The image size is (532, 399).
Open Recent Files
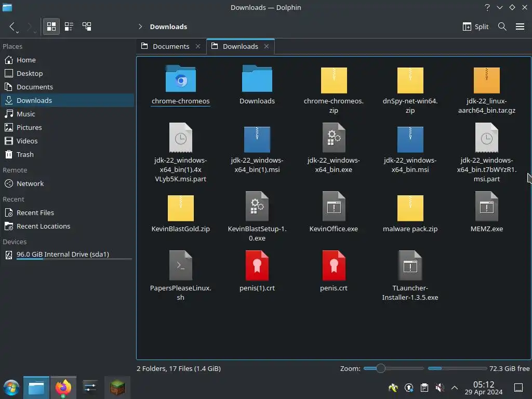pos(67,212)
